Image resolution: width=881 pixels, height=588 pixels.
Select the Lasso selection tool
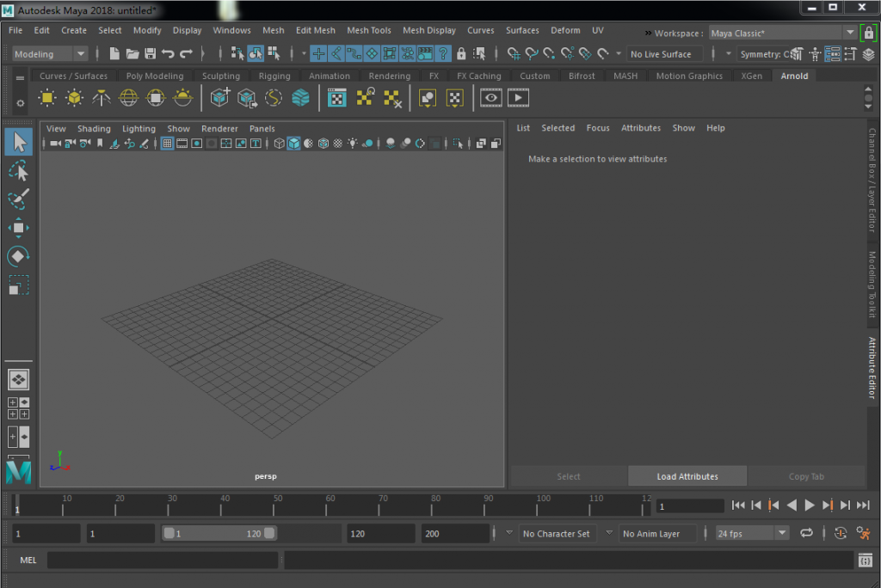(18, 171)
